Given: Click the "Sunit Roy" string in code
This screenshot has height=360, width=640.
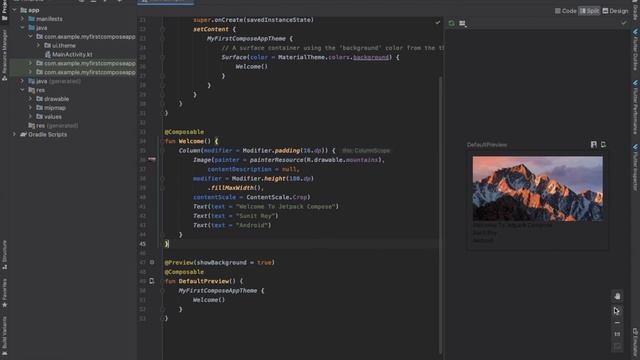Looking at the screenshot, I should (x=255, y=216).
